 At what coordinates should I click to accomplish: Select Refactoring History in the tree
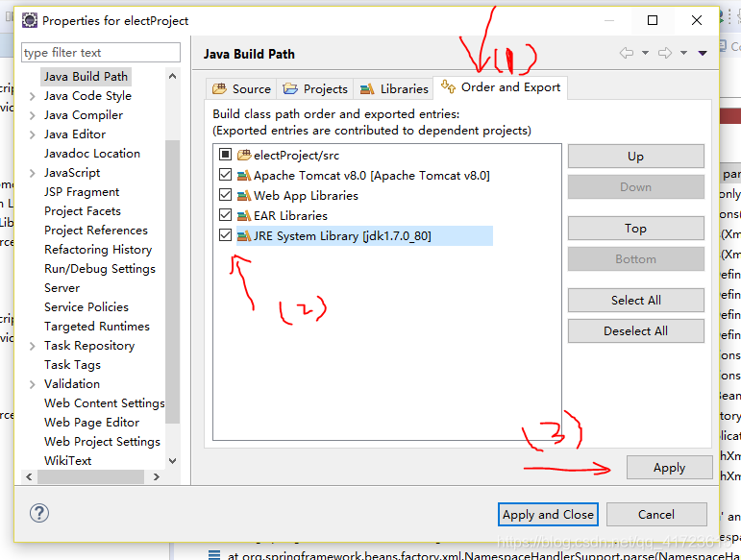pyautogui.click(x=98, y=250)
